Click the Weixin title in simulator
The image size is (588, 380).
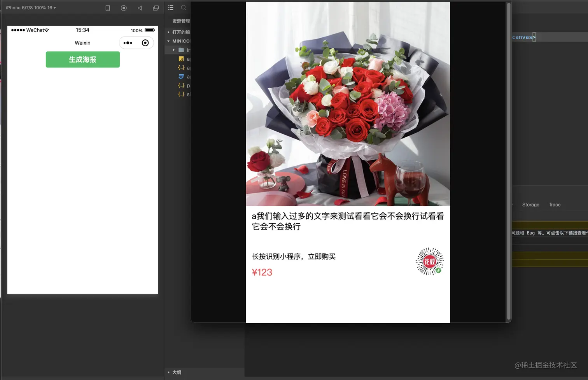[x=82, y=43]
